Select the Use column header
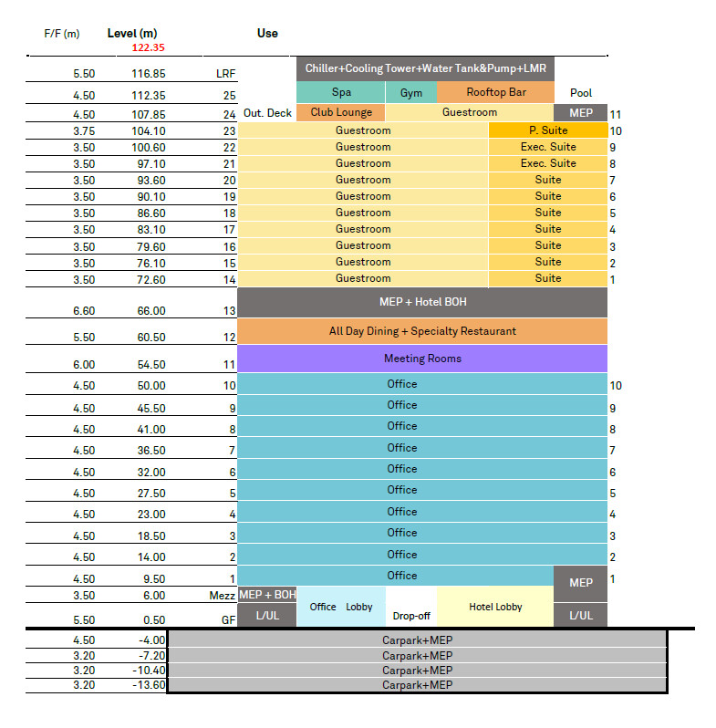The width and height of the screenshot is (716, 728). pos(267,34)
